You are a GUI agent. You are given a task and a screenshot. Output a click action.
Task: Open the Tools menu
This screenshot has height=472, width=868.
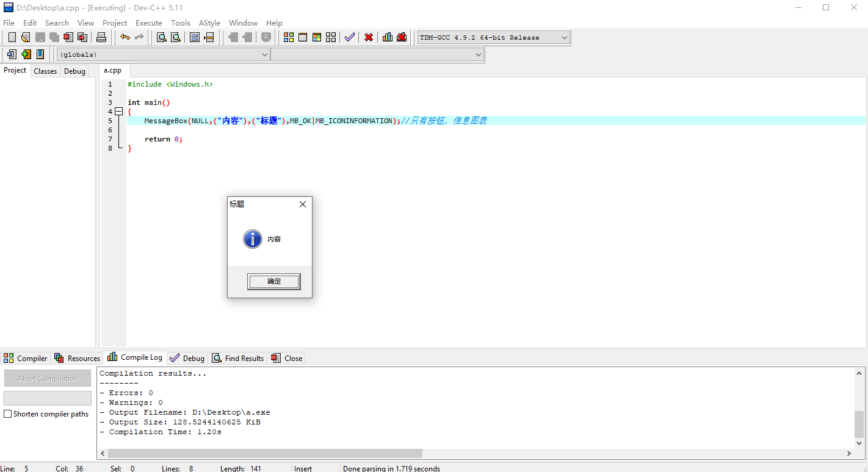click(x=181, y=23)
